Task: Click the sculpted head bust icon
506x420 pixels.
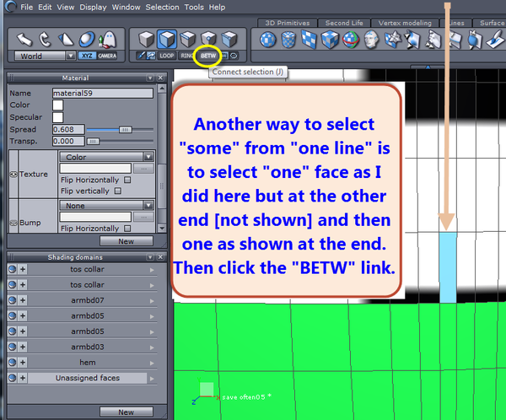Action: [371, 40]
